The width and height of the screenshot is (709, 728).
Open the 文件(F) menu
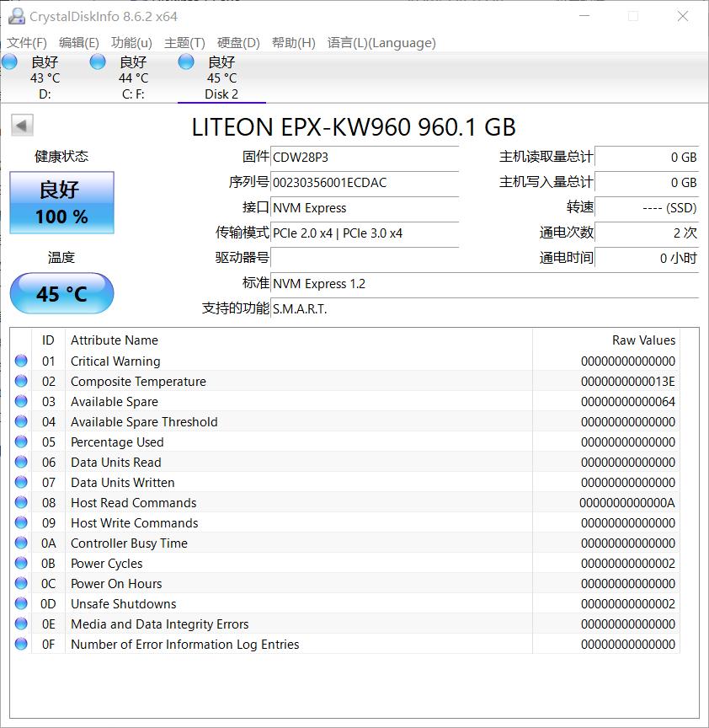(27, 43)
